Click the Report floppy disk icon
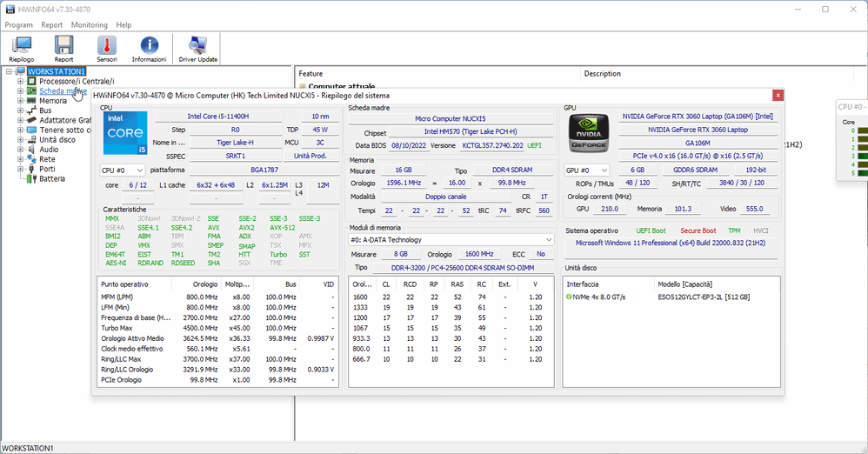868x454 pixels. [63, 49]
